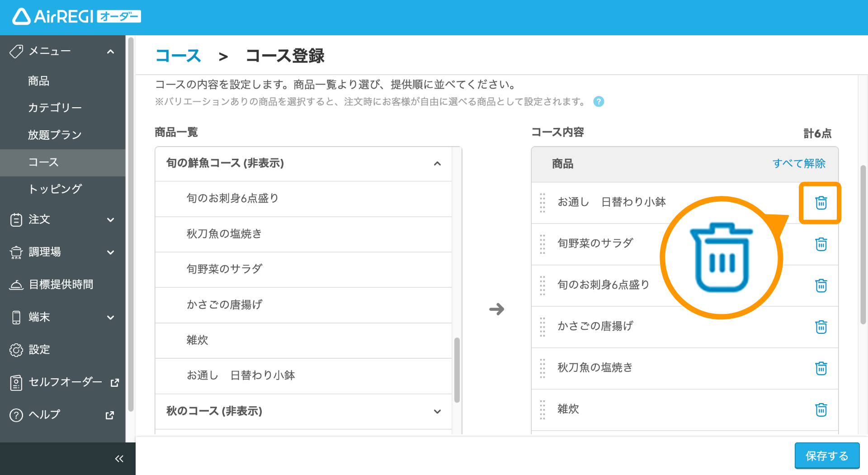Screen dimensions: 868x475
Task: Open セルフオーダー link
Action: (x=66, y=383)
